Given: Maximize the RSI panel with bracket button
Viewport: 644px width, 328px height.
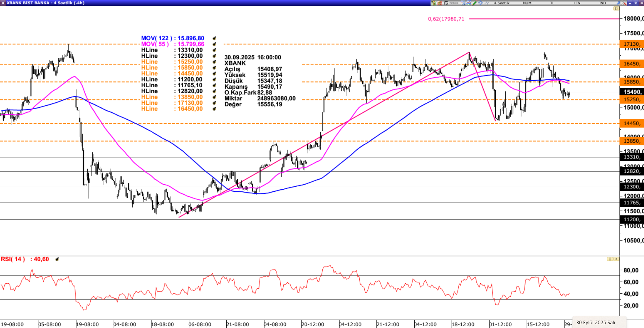Looking at the screenshot, I should point(609,259).
